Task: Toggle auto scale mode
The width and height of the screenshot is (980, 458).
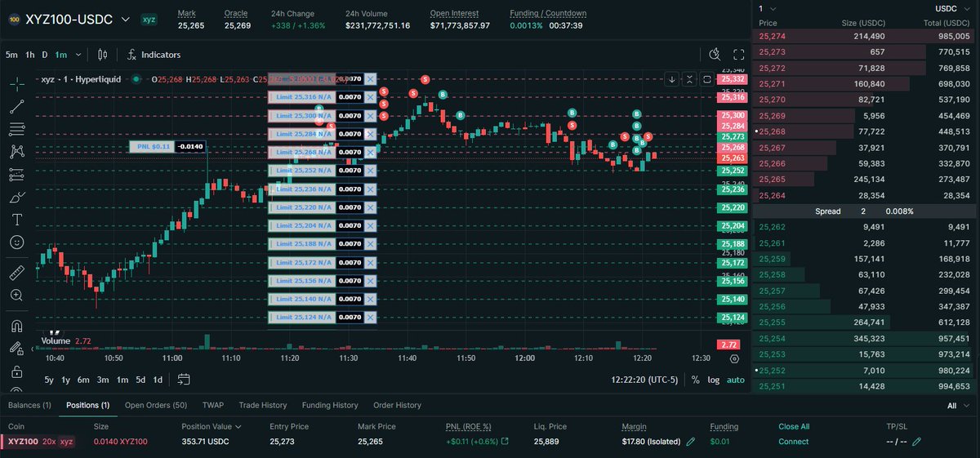Action: pos(736,380)
